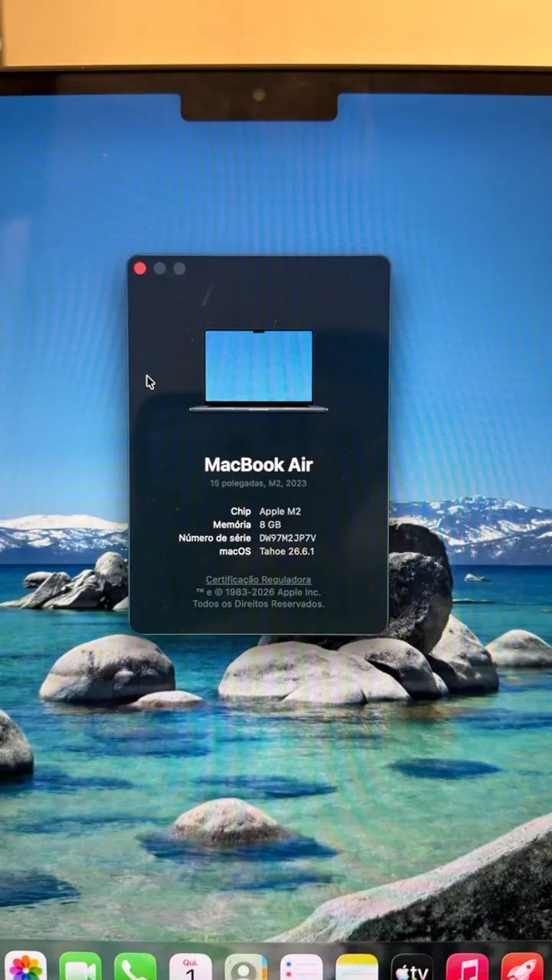Open the Music app in the Dock
This screenshot has height=980, width=552.
(467, 966)
